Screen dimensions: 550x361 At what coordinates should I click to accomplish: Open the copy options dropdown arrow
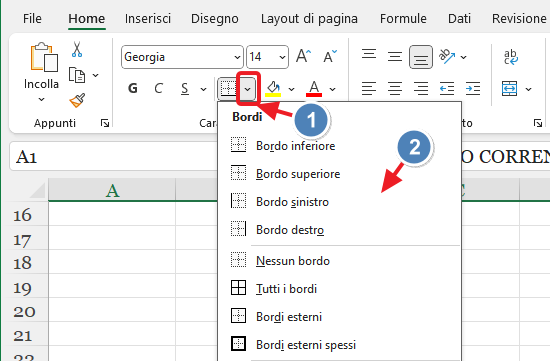[x=95, y=75]
